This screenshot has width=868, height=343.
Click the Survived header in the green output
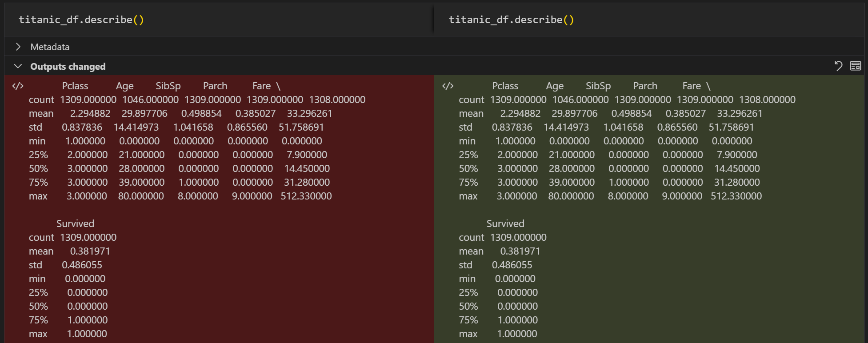tap(505, 223)
